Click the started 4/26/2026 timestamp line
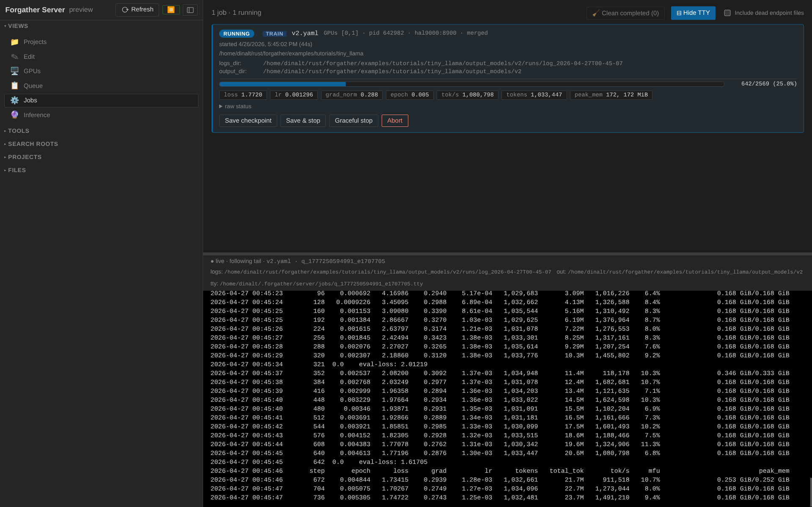The height and width of the screenshot is (507, 812). (266, 44)
